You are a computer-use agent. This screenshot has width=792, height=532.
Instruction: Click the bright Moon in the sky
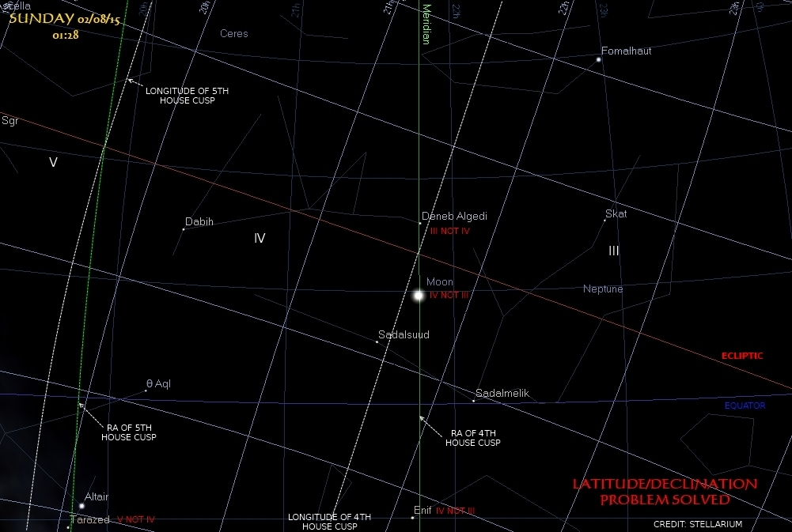point(418,295)
